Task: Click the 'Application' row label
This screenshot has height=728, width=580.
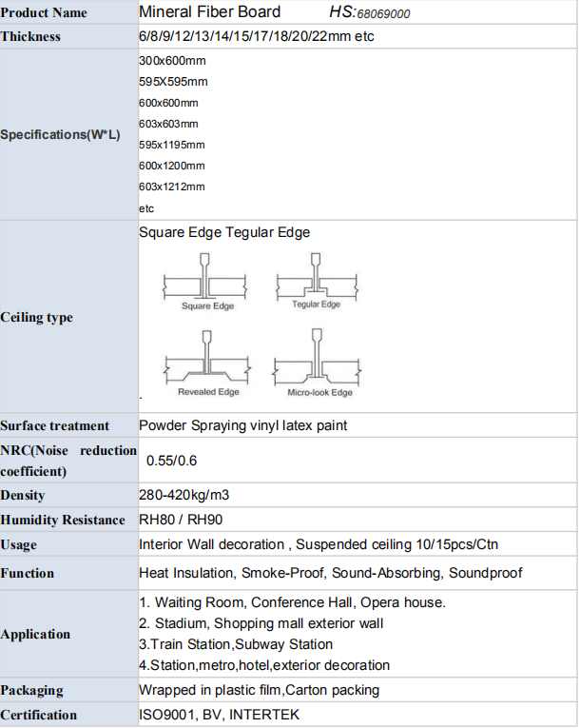Action: [35, 634]
